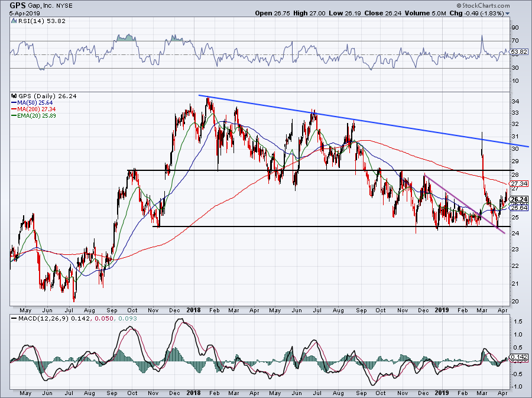Click the MACD(12,26,9) 0.142 label text
This screenshot has width=532, height=398.
[x=54, y=318]
